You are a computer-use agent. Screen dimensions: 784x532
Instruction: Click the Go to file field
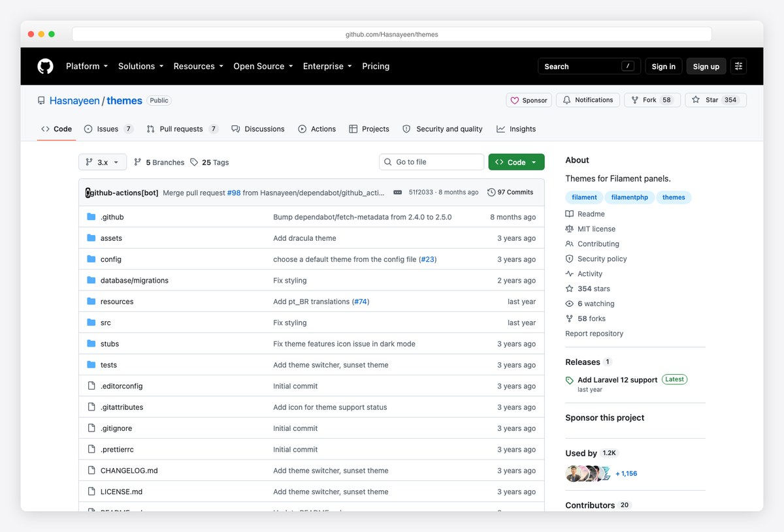(432, 162)
